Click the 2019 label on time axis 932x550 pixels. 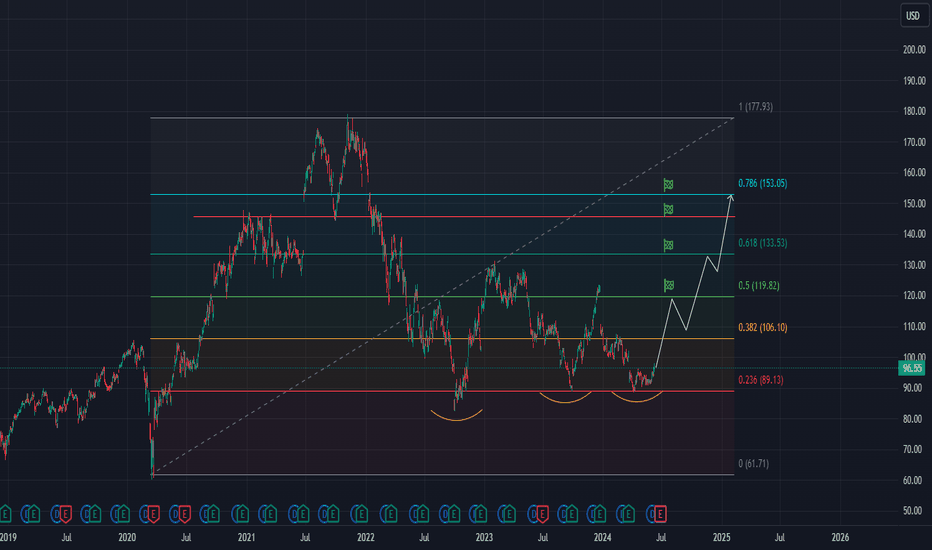pos(8,537)
